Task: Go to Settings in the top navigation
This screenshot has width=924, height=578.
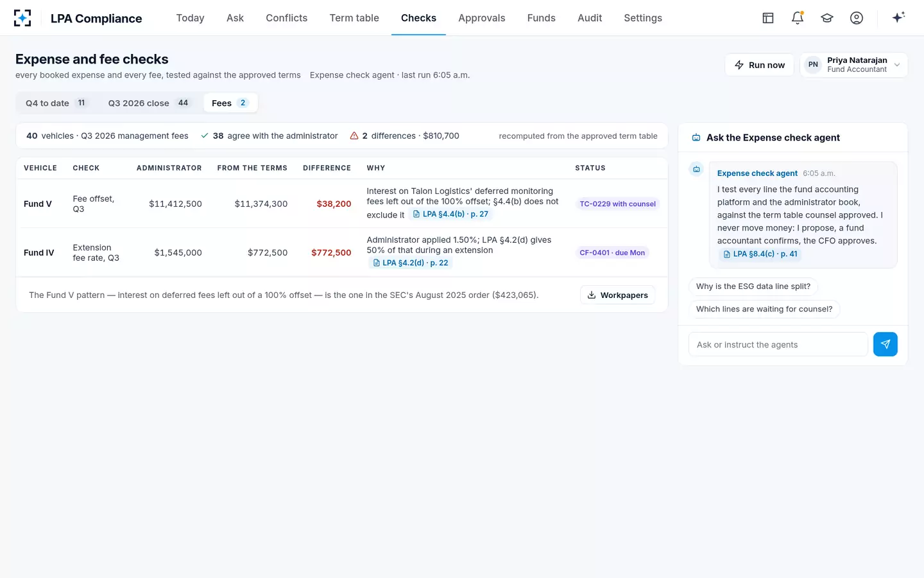Action: (x=643, y=18)
